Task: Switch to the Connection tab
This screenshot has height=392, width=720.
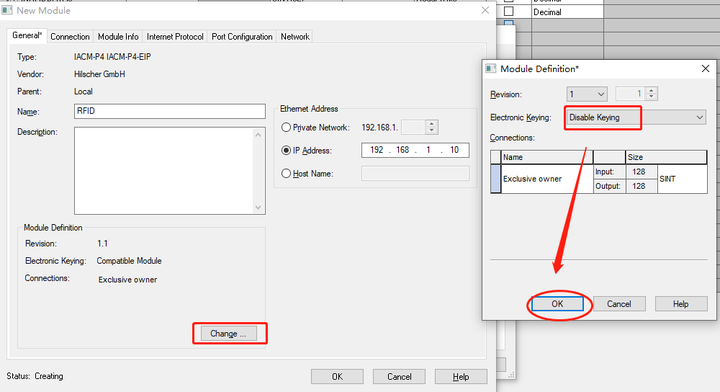Action: click(x=70, y=37)
